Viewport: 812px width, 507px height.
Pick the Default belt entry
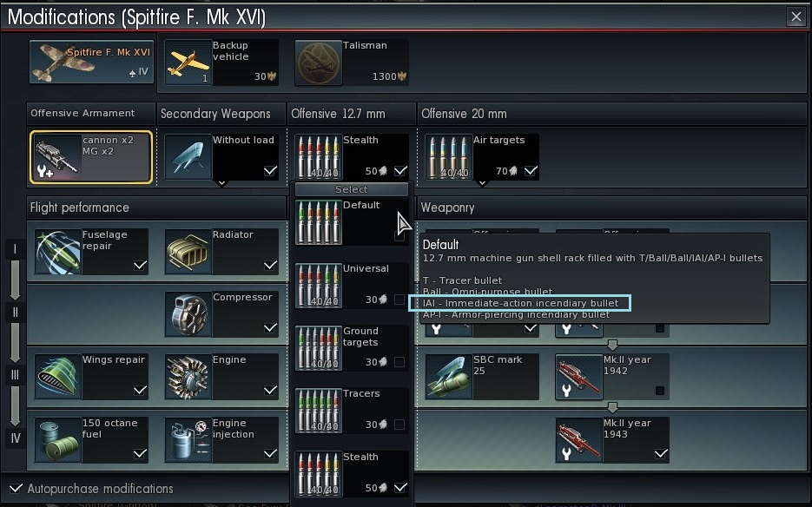pyautogui.click(x=352, y=222)
